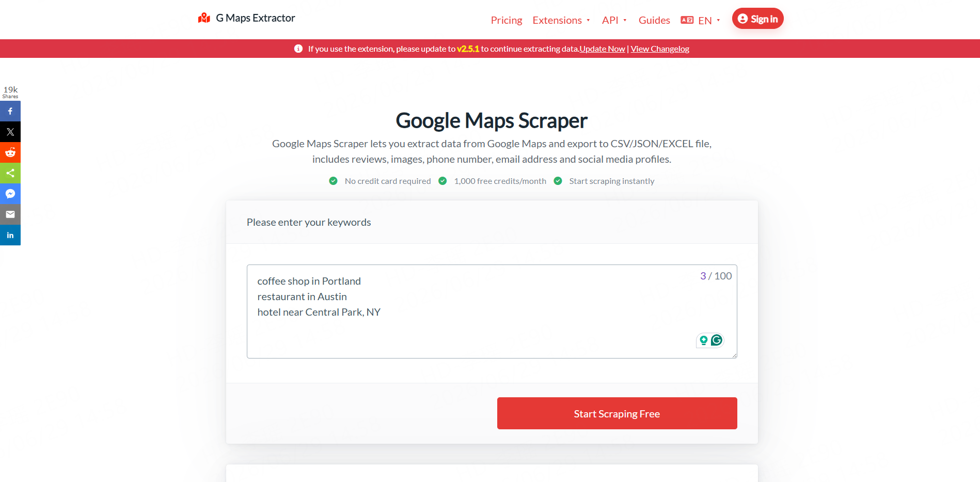This screenshot has height=482, width=980.
Task: Click the green check beside 1,000 free credits/month
Action: coord(442,181)
